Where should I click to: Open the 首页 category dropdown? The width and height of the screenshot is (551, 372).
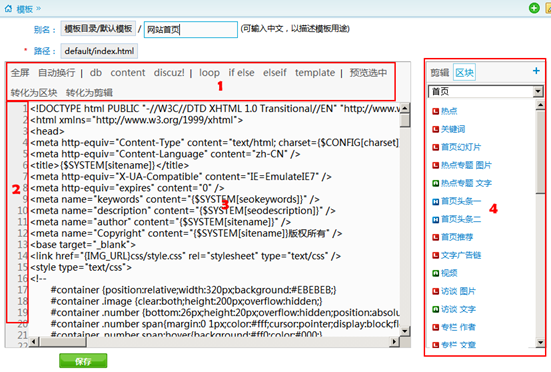coord(486,91)
